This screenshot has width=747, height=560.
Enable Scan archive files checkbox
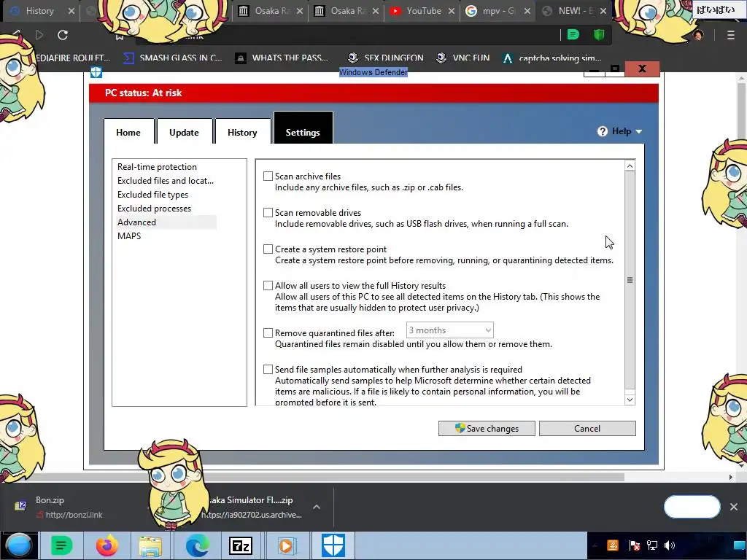click(268, 176)
